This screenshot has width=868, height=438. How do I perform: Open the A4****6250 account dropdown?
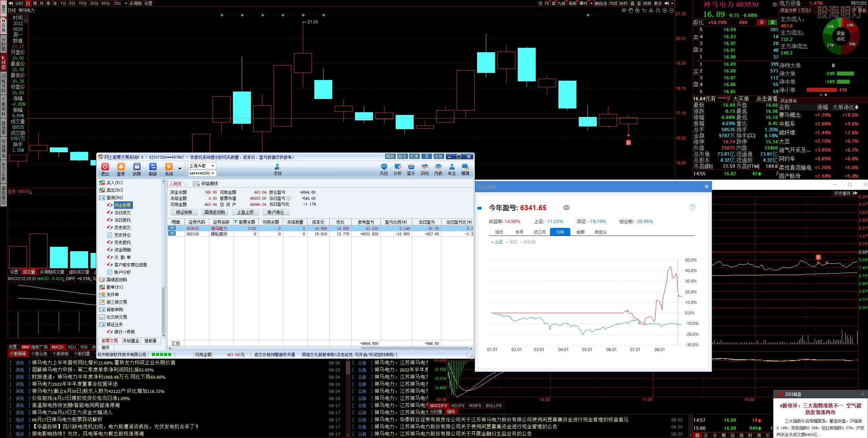click(202, 173)
